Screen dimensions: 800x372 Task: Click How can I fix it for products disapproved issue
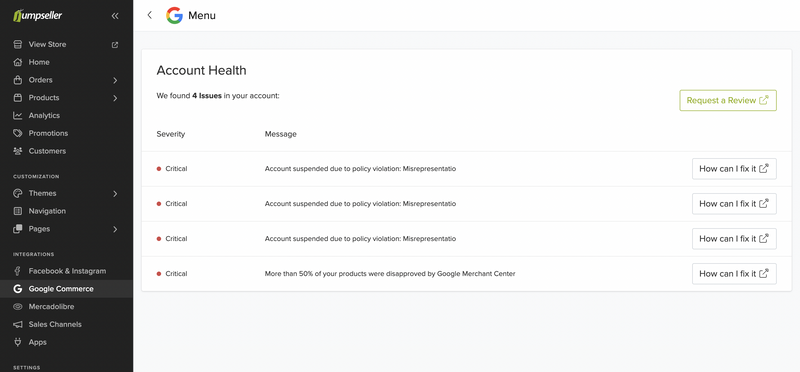(734, 274)
